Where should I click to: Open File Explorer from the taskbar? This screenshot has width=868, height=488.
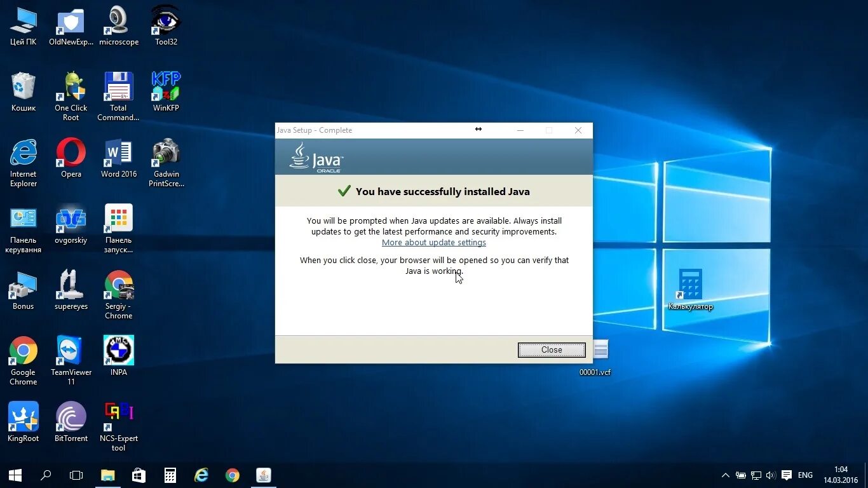click(108, 475)
